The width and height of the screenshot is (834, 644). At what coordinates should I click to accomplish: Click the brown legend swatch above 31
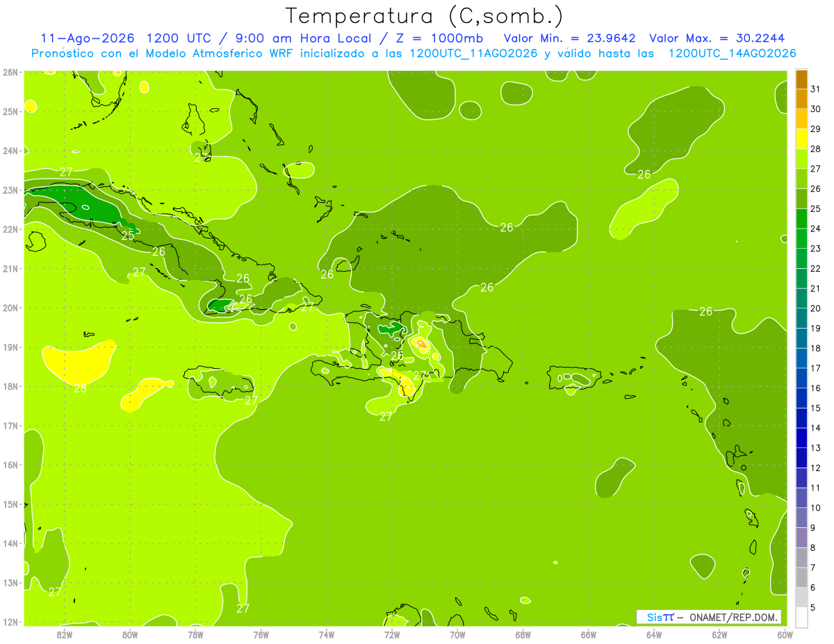(801, 79)
